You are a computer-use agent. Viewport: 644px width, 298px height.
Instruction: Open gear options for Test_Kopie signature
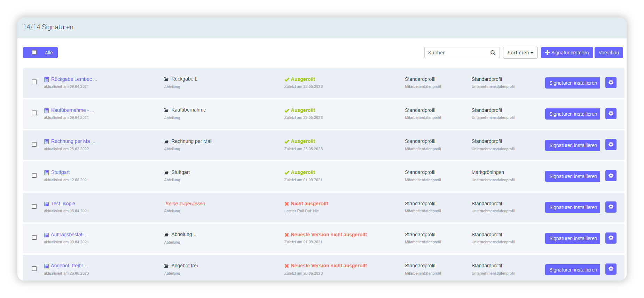tap(611, 207)
